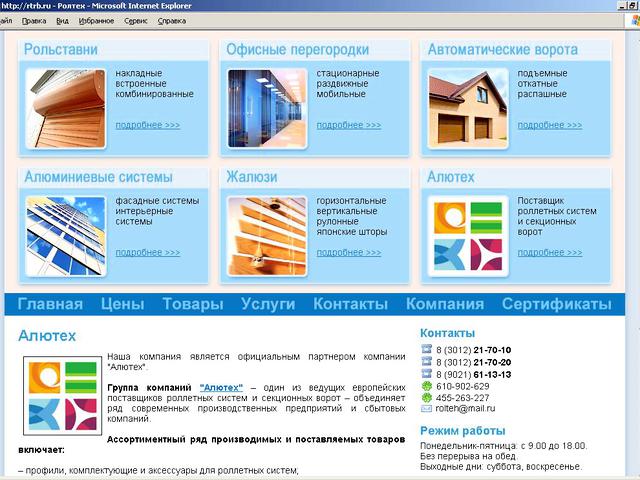The height and width of the screenshot is (480, 640).
Task: Click phone icon beside 21-70-10
Action: tap(426, 349)
